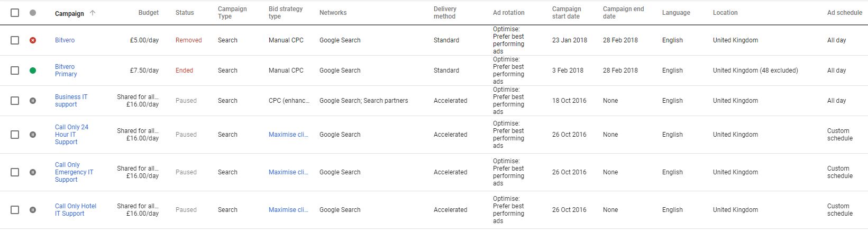The image size is (868, 230).
Task: Click the green status dot for Bitvero Primary
Action: click(x=33, y=70)
